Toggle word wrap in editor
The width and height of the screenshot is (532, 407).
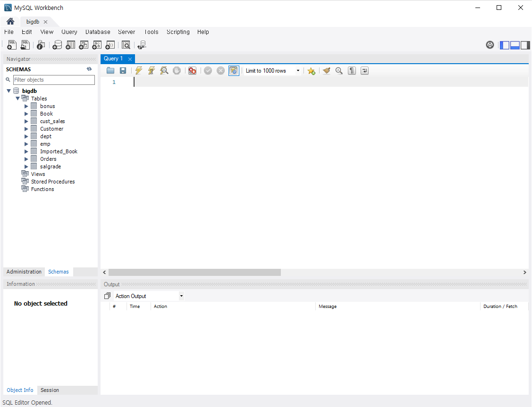coord(364,70)
